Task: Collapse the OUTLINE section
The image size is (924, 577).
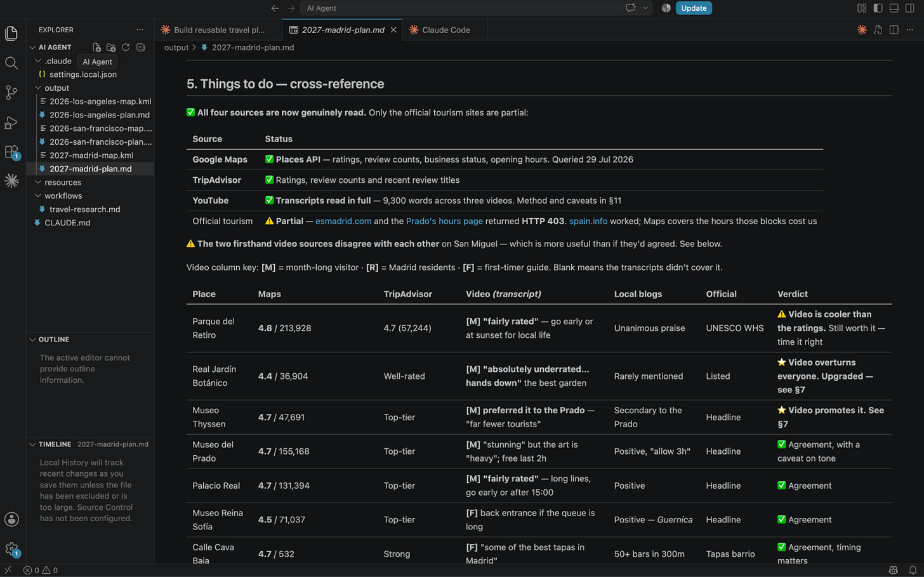Action: pos(33,340)
